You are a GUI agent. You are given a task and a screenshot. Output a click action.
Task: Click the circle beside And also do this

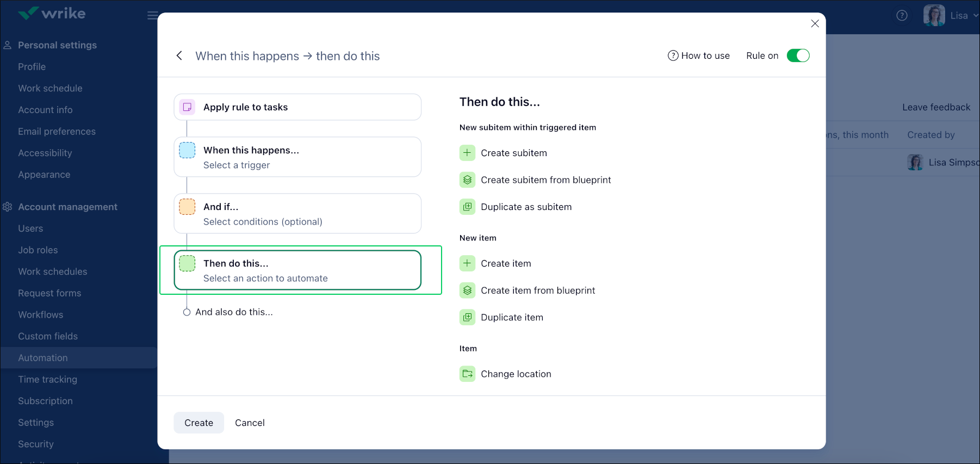point(187,312)
